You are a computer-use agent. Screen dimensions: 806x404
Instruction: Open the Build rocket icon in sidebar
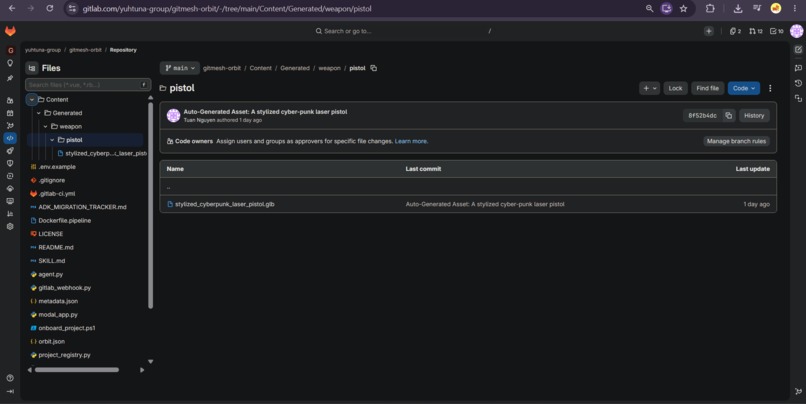point(10,151)
